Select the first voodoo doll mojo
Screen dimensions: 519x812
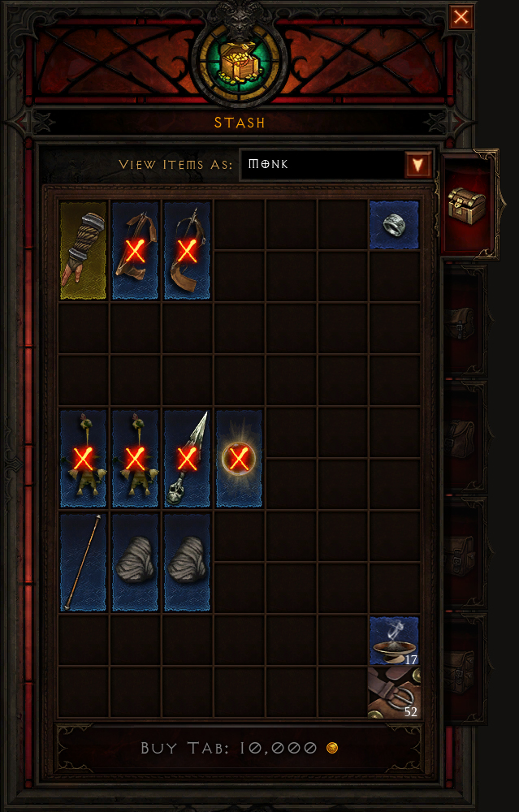pos(83,459)
